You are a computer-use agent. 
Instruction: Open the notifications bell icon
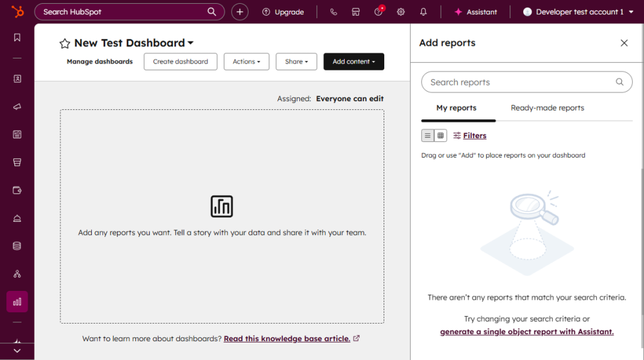point(423,12)
